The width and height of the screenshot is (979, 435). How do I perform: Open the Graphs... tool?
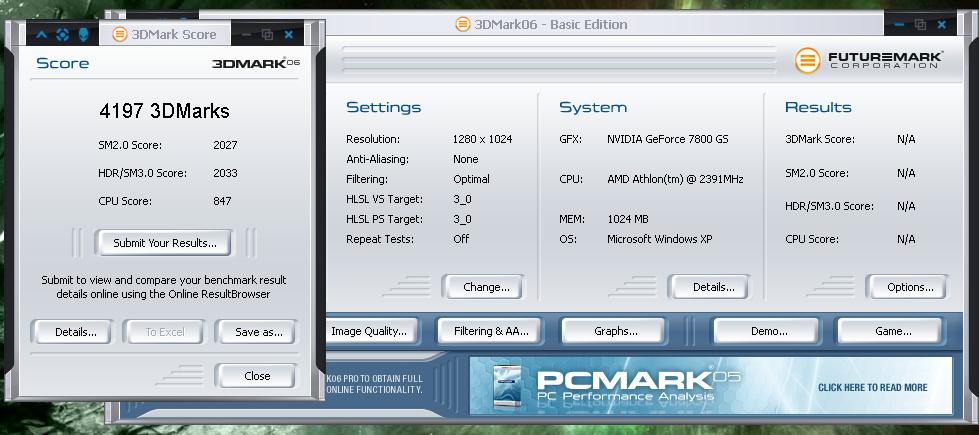(x=615, y=331)
